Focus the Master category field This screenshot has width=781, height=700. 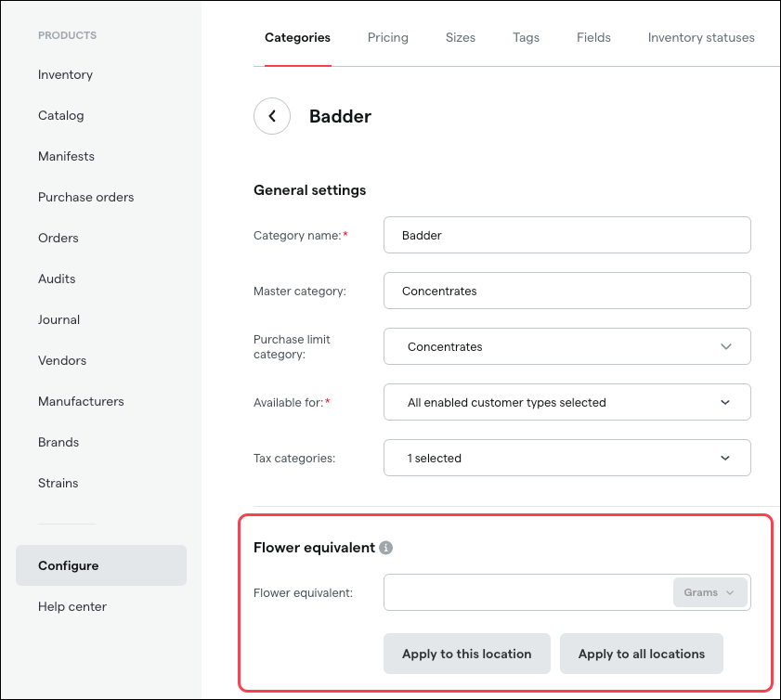566,291
